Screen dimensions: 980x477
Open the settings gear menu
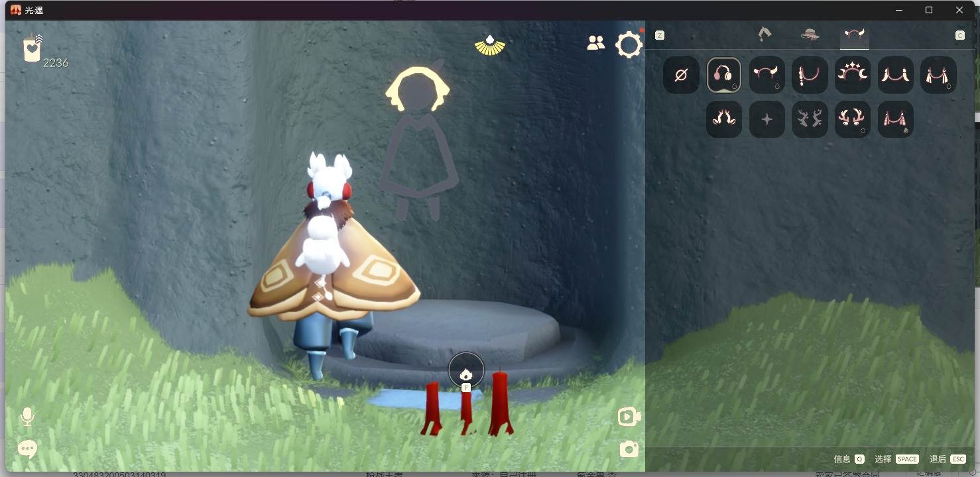click(629, 44)
